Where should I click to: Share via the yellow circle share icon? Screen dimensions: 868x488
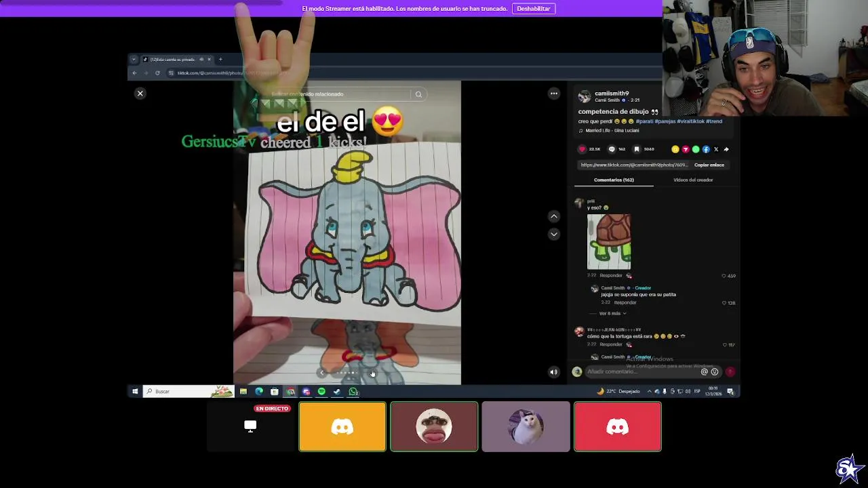675,149
